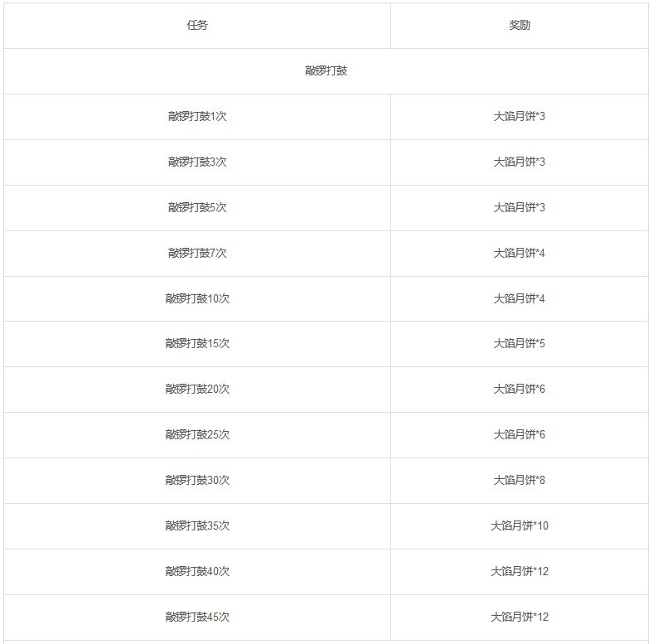Select 大馅月饼*12 reward for 40次 row
The height and width of the screenshot is (644, 653).
(x=520, y=572)
